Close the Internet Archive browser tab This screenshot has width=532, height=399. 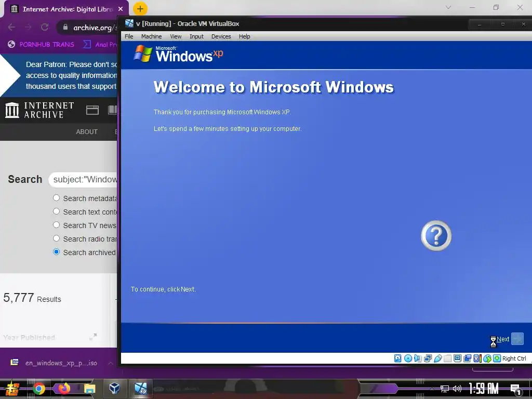[121, 9]
